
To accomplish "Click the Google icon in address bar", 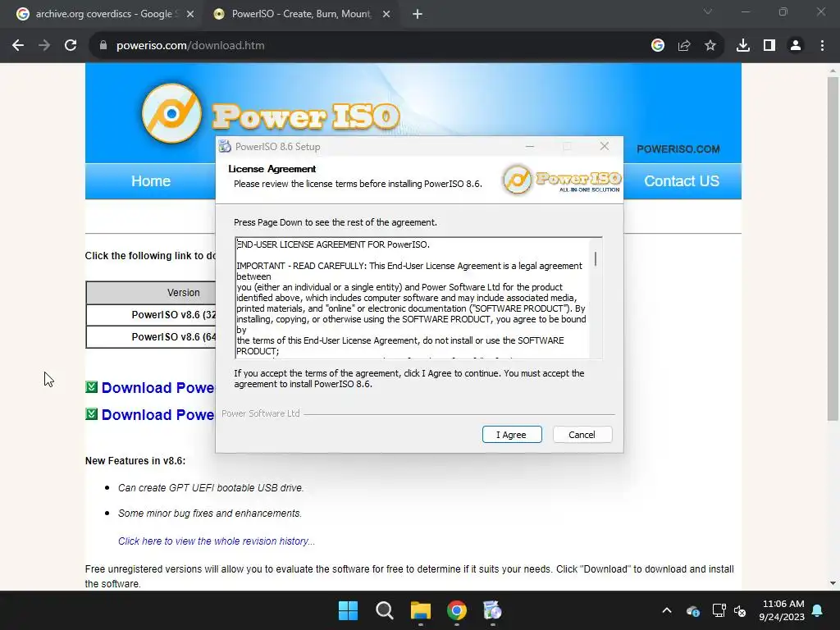I will point(658,46).
